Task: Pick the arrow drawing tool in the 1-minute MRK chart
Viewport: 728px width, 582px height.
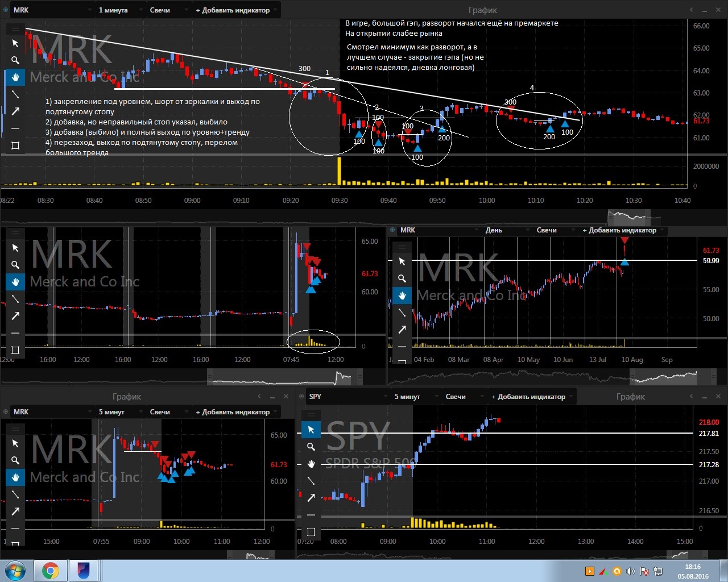Action: (x=15, y=111)
